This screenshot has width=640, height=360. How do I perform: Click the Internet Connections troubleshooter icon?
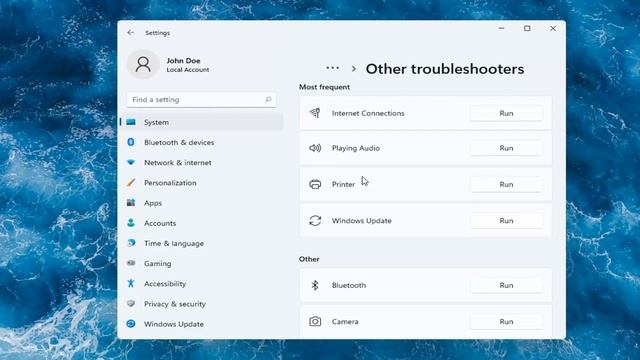(315, 113)
